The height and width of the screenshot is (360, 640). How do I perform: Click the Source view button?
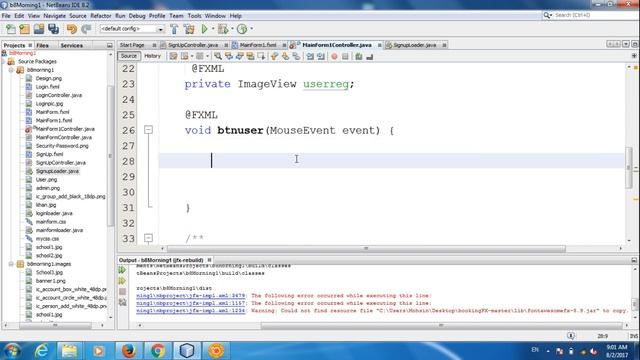tap(129, 56)
